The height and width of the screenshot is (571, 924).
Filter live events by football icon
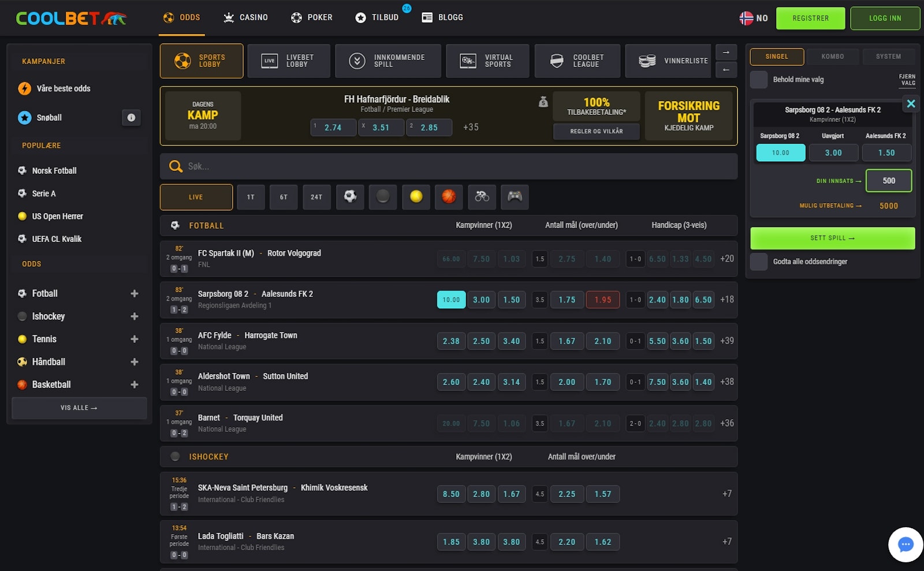(350, 197)
